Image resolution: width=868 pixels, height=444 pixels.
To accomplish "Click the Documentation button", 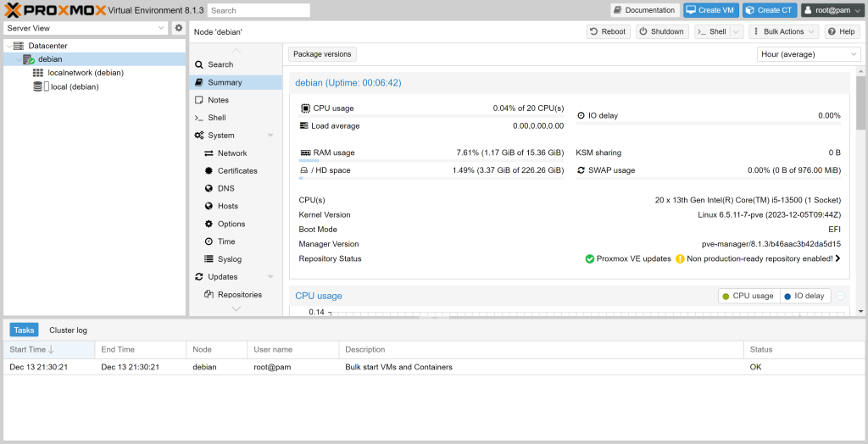I will point(645,10).
